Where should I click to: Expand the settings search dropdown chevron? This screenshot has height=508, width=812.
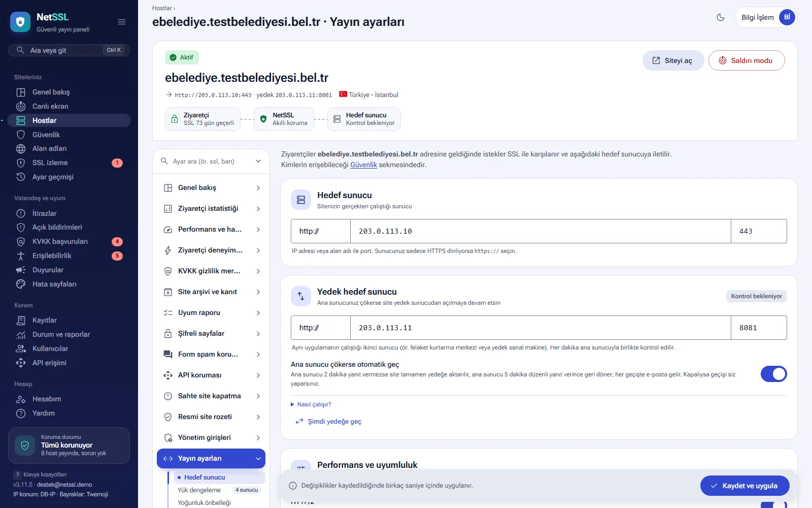point(258,161)
